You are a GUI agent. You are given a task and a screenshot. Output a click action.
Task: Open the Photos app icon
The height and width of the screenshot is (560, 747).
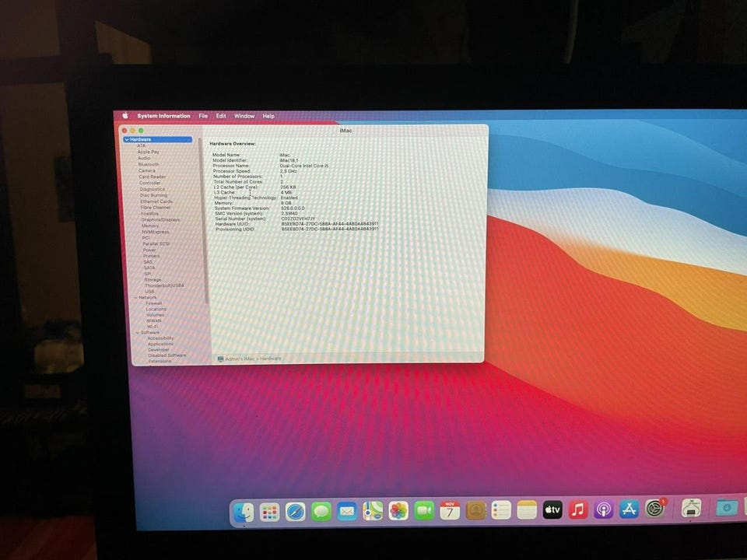[x=398, y=511]
